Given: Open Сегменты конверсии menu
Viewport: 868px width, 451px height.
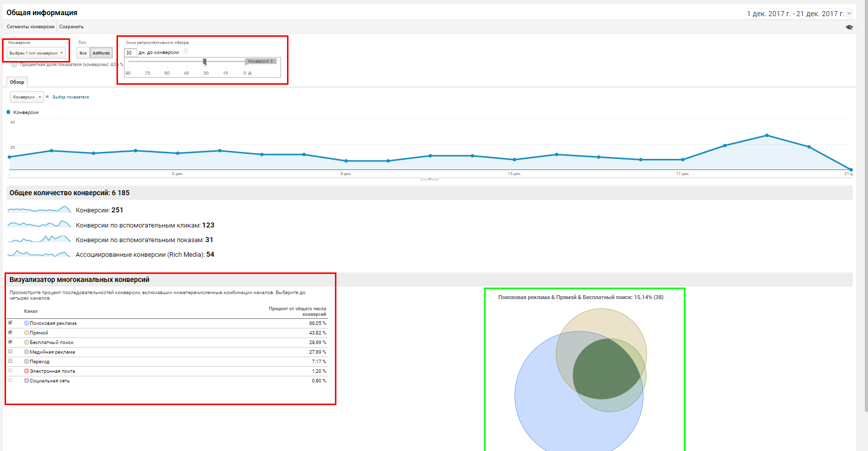Looking at the screenshot, I should (31, 27).
